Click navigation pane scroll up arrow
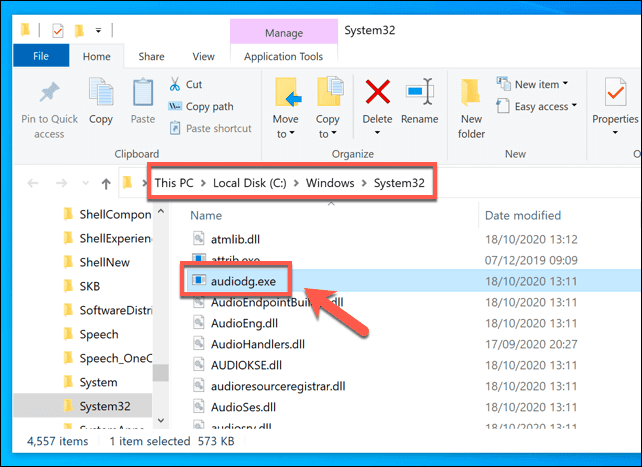Image resolution: width=642 pixels, height=467 pixels. 160,212
